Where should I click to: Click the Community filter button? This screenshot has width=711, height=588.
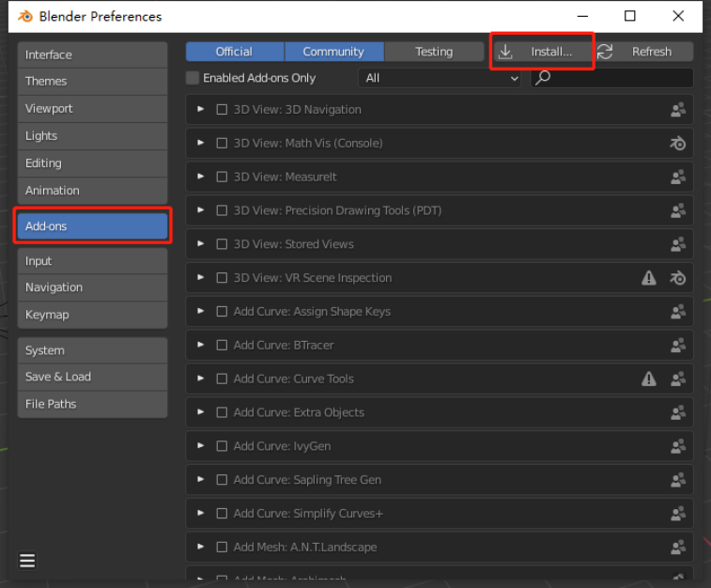333,52
